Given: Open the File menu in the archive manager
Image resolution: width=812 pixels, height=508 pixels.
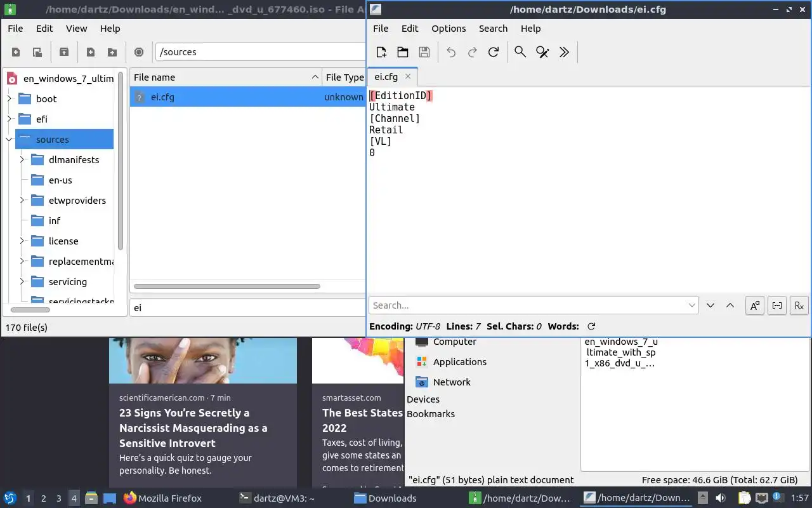Looking at the screenshot, I should 15,29.
